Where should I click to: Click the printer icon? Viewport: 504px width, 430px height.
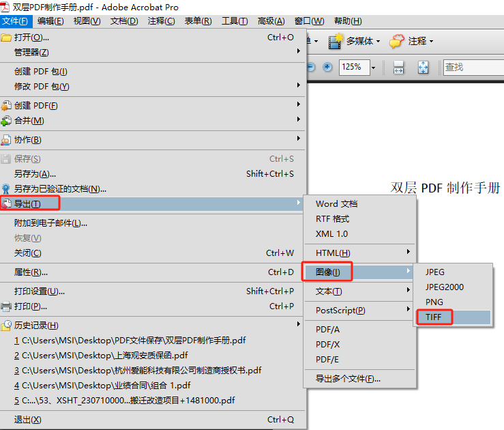(6, 306)
